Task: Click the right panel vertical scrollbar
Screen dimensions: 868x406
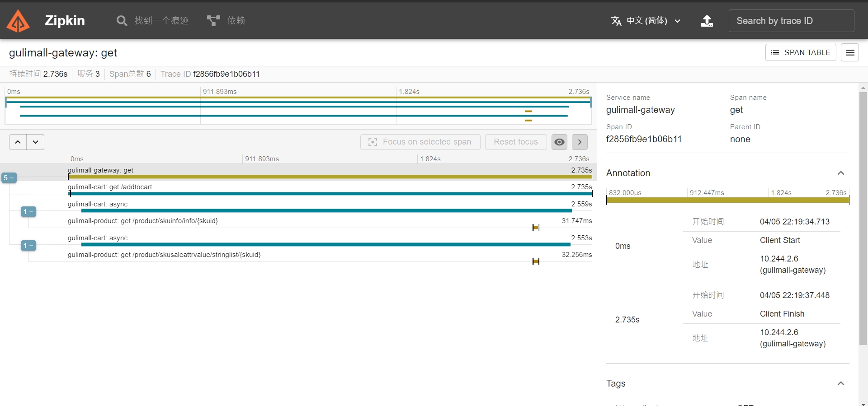Action: pyautogui.click(x=863, y=219)
